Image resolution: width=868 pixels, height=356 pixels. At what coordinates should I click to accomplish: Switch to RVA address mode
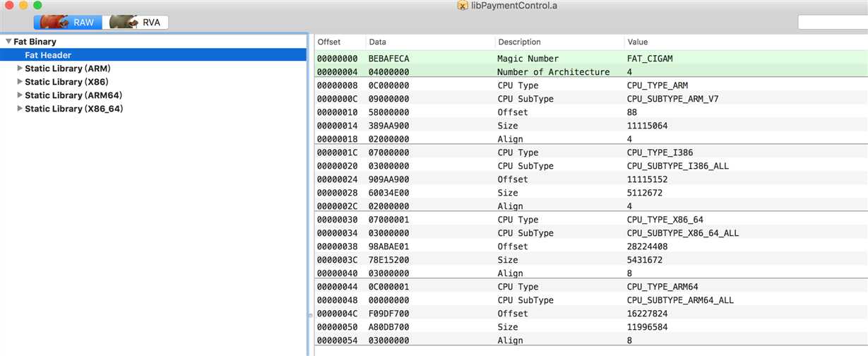136,23
